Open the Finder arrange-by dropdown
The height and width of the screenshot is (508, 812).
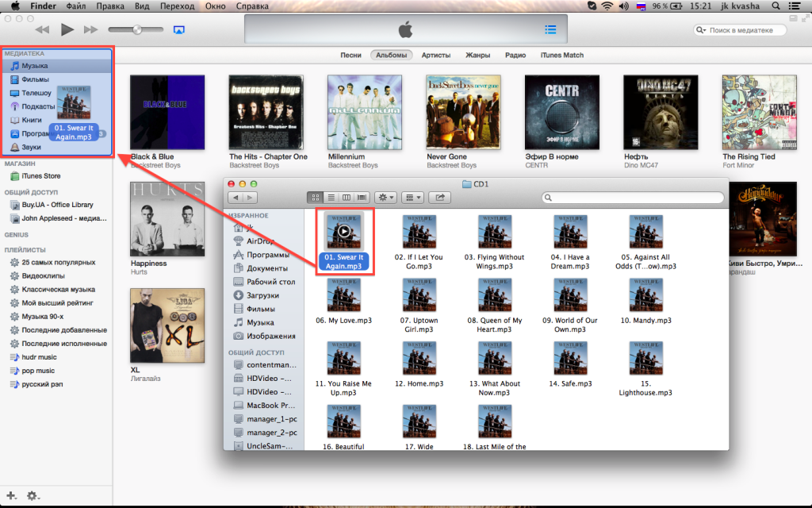click(x=412, y=198)
